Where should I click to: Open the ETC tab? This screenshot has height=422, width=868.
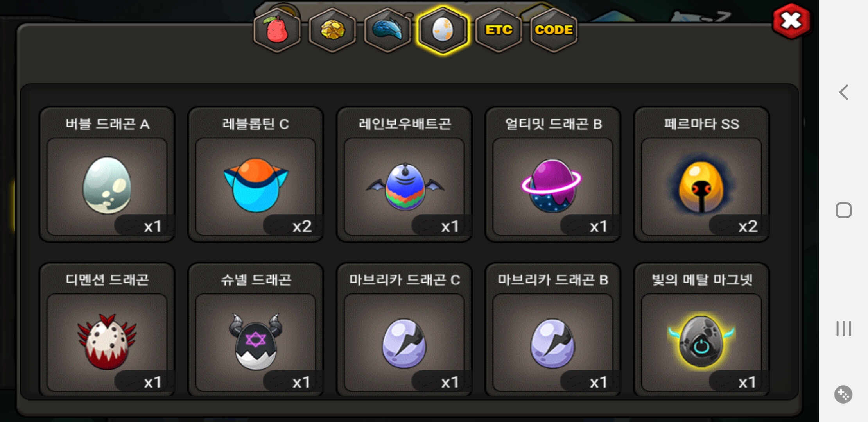pos(499,30)
